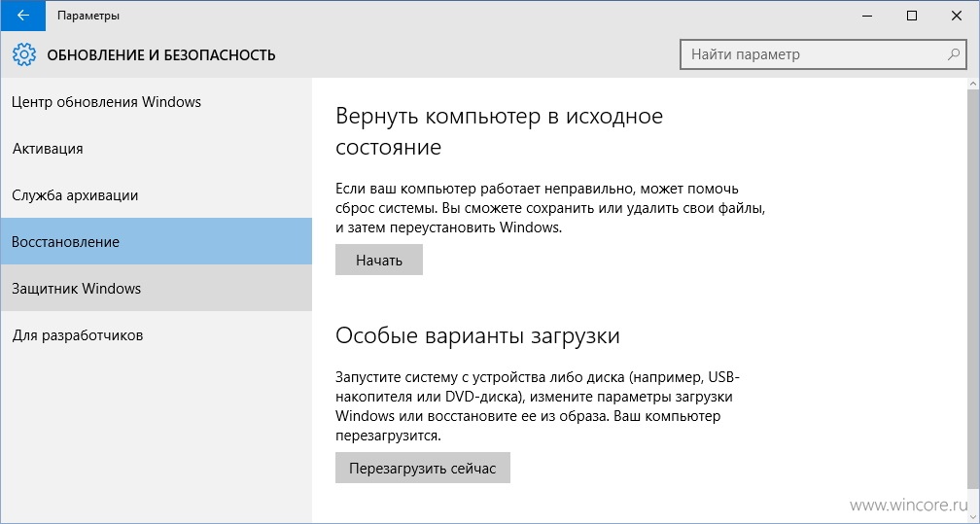Open Защитник Windows settings
The height and width of the screenshot is (524, 980).
(x=156, y=289)
